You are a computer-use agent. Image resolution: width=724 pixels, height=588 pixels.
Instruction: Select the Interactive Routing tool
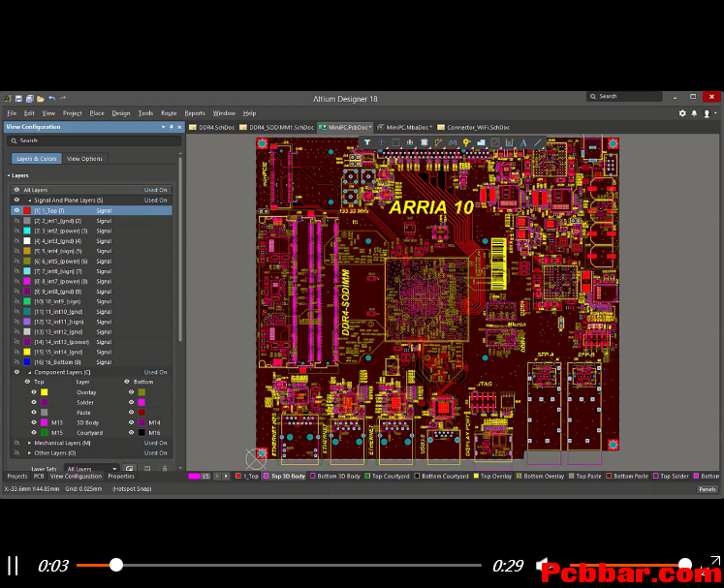439,142
